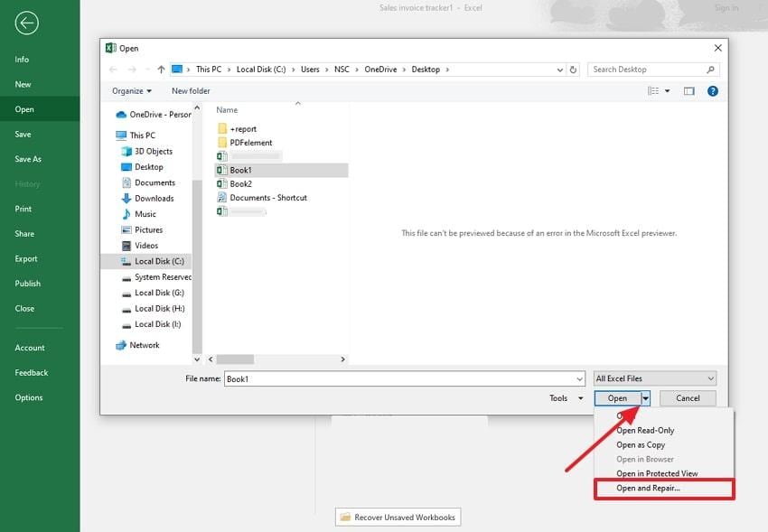Select Save As in backstage sidebar
Viewport: 768px width, 532px height.
point(28,159)
